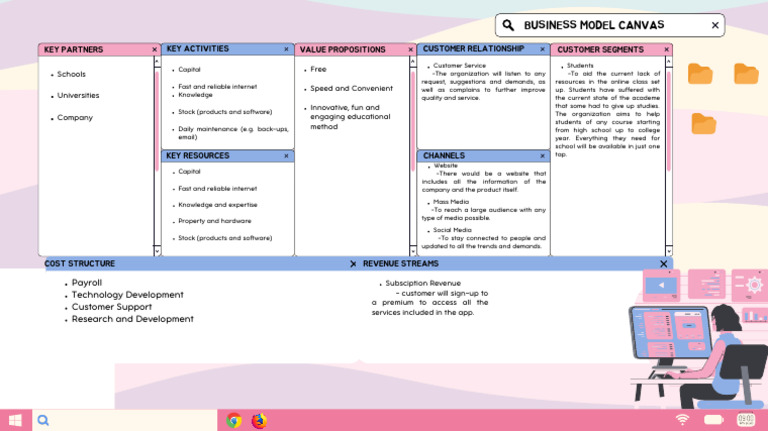Close the Key Activities panel
Viewport: 768px width, 431px height.
[x=286, y=49]
